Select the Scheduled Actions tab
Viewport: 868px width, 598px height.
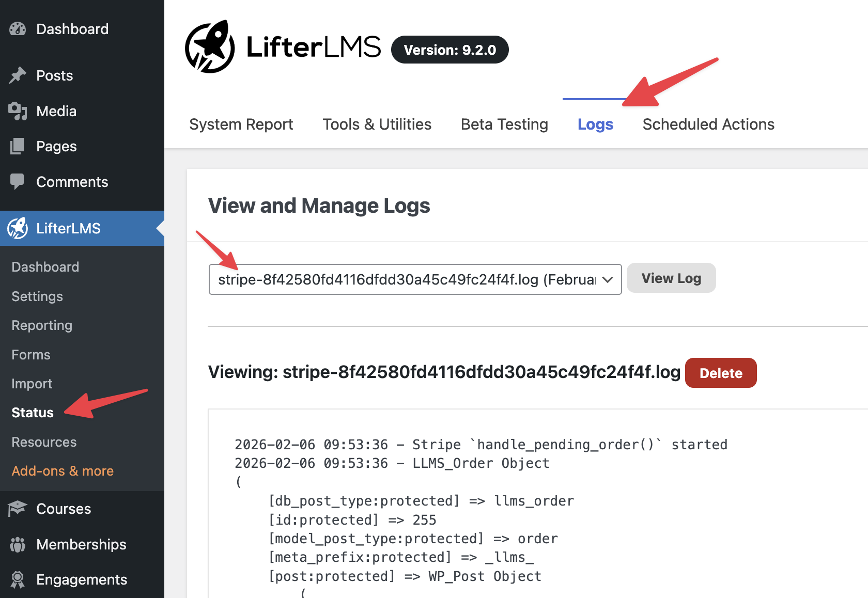(708, 124)
